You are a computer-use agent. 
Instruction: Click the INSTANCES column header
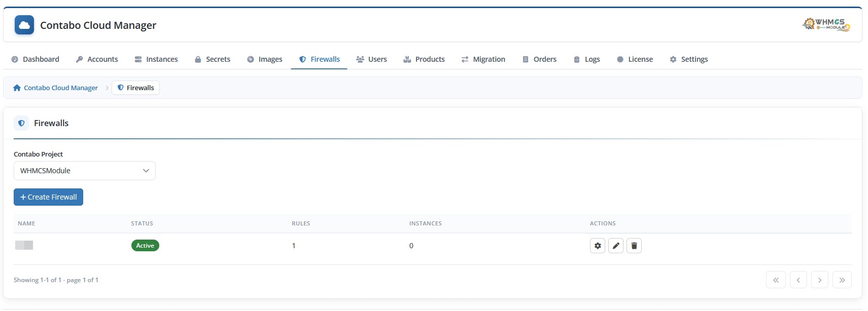426,223
